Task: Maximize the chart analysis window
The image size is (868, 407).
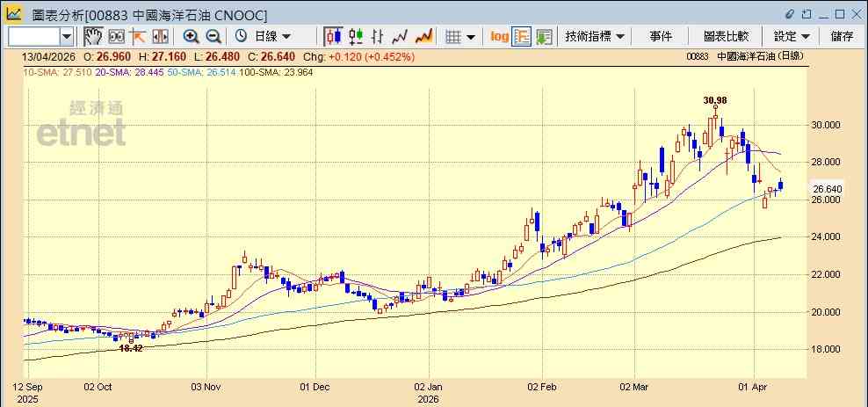Action: (840, 14)
